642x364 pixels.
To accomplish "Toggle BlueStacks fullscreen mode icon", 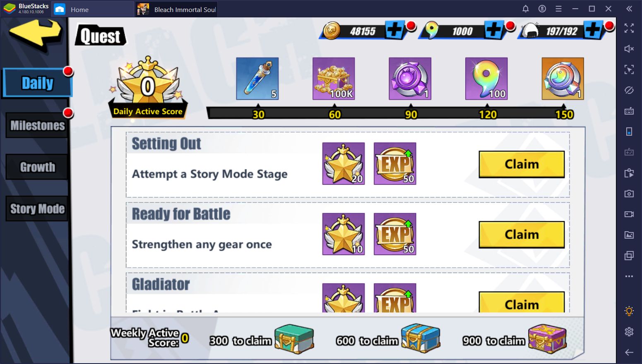I will [x=629, y=28].
